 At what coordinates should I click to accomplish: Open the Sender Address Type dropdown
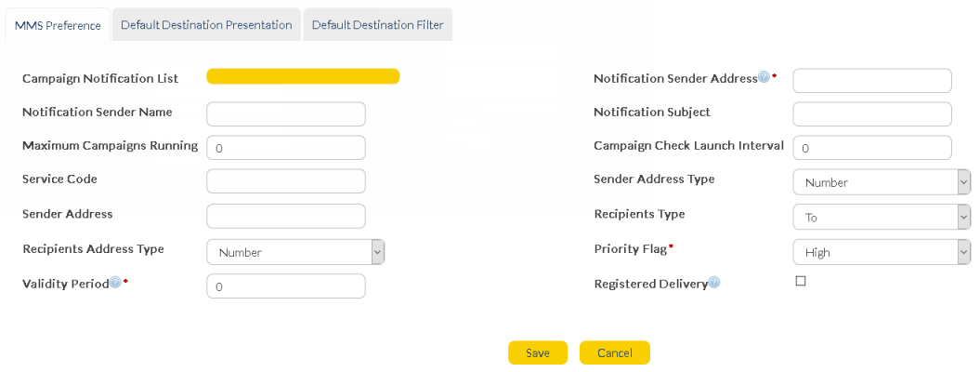click(x=881, y=182)
